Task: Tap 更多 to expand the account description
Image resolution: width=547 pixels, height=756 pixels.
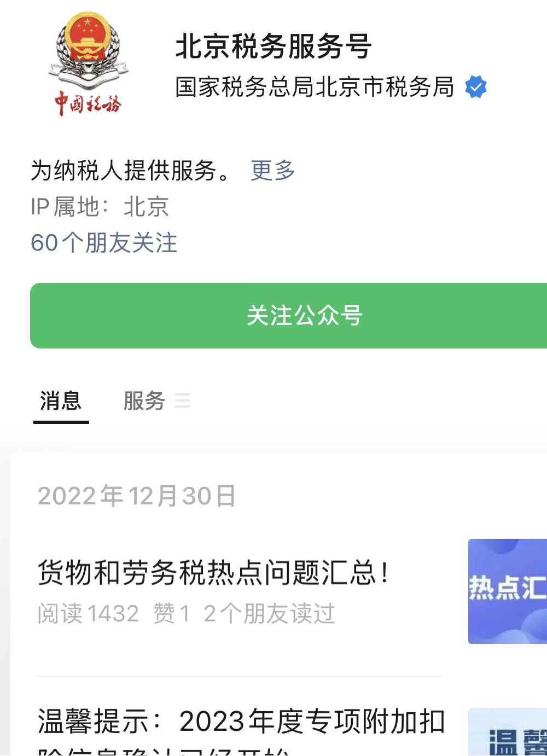Action: [x=273, y=170]
